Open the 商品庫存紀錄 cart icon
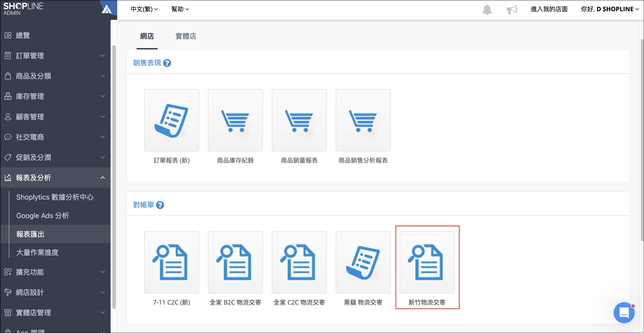 click(x=235, y=120)
